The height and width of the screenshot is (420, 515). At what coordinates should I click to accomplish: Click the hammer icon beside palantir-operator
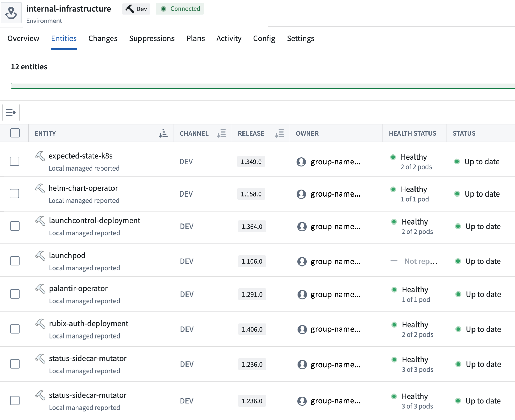tap(40, 288)
